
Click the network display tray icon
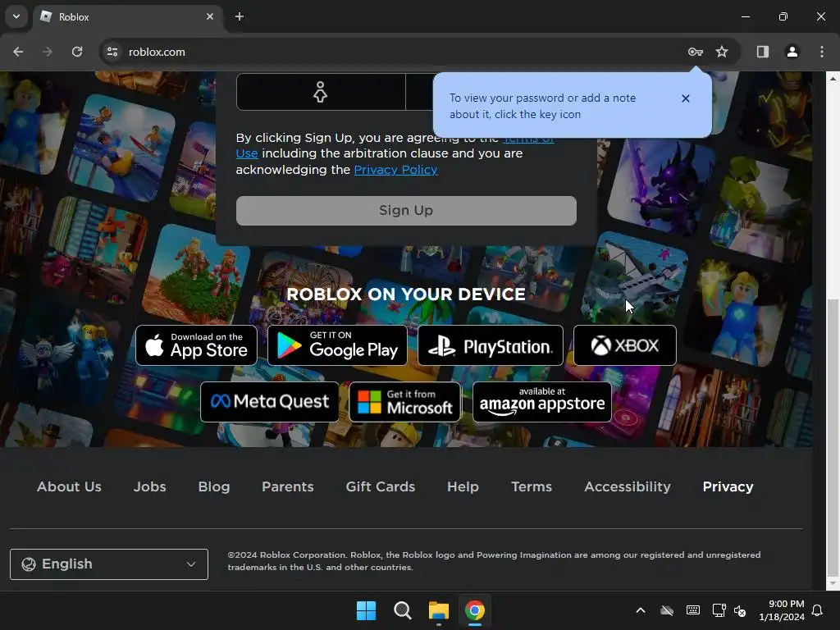click(x=719, y=610)
